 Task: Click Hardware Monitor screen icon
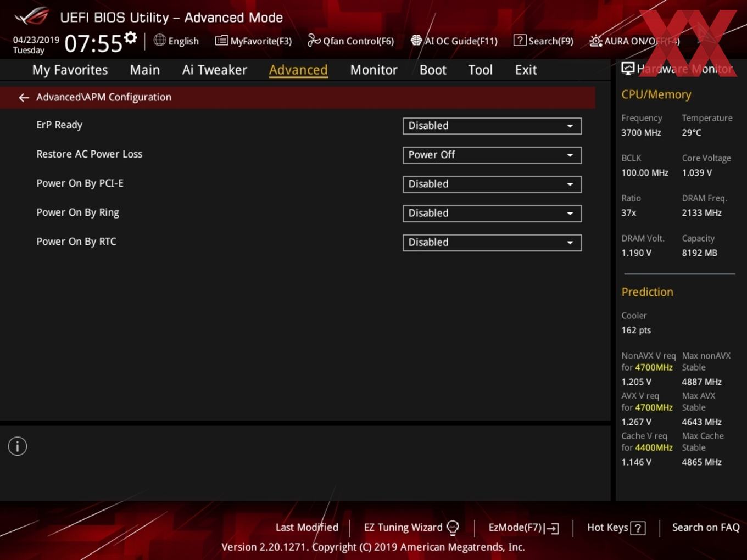(x=628, y=69)
